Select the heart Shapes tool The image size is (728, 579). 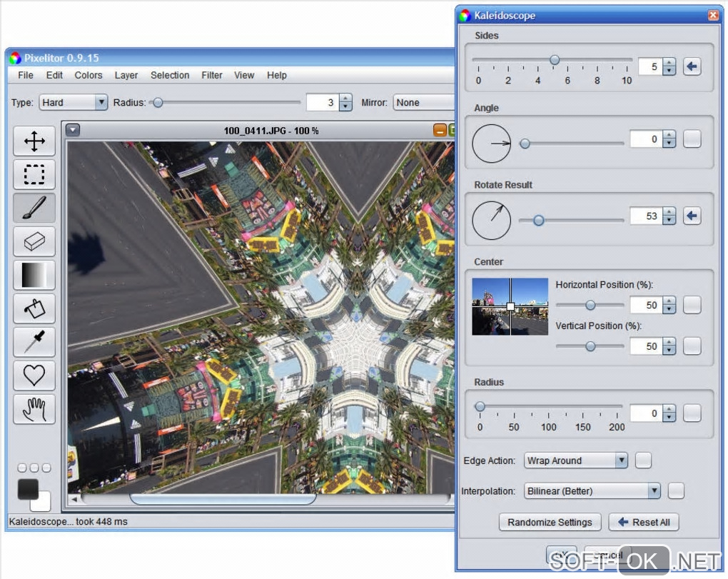tap(34, 375)
